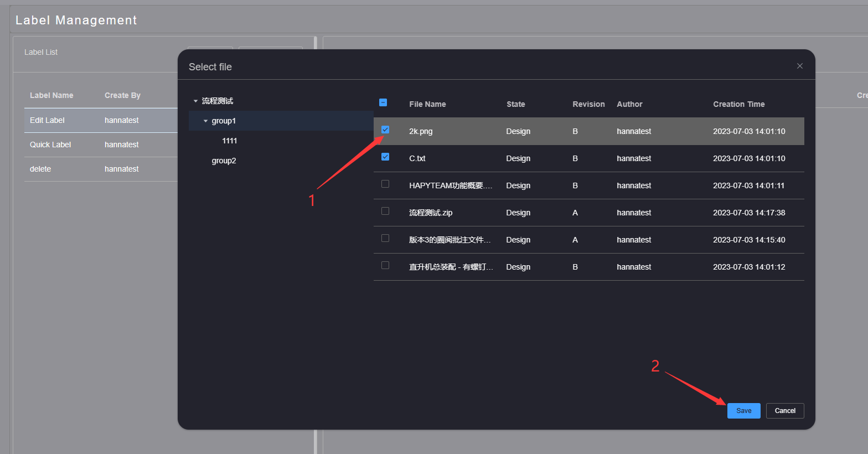Select the group2 folder in tree

[224, 161]
